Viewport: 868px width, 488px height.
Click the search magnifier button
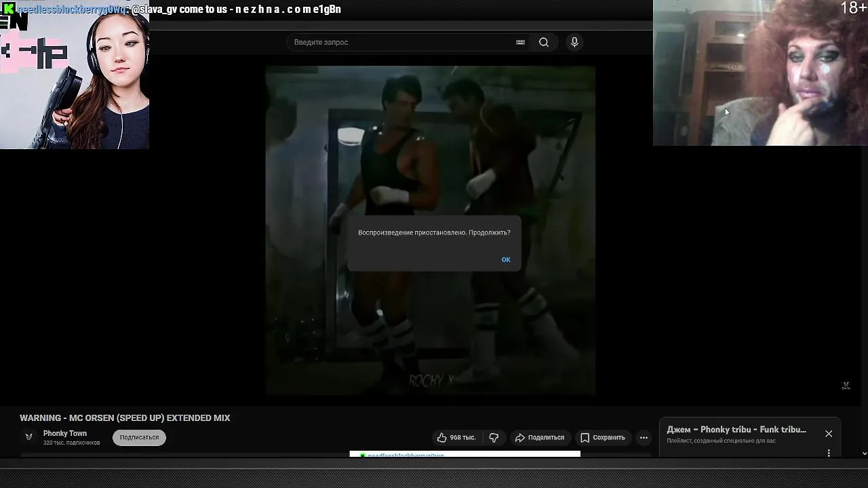544,42
